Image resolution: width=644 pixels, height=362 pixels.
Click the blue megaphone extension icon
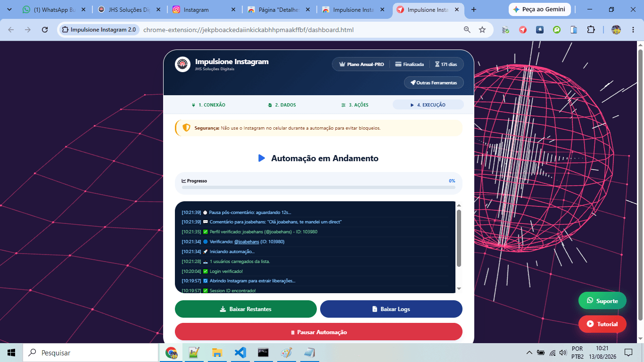coord(540,30)
